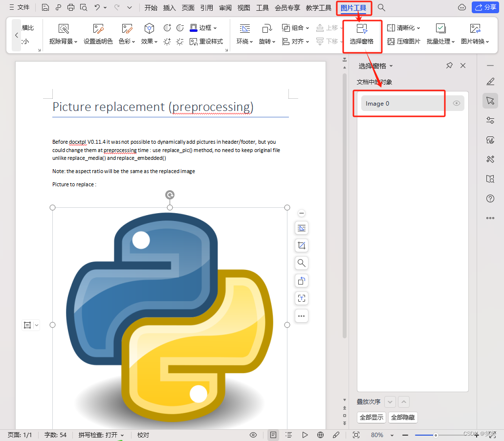Move object down in stacking order
The image size is (504, 441).
(390, 402)
